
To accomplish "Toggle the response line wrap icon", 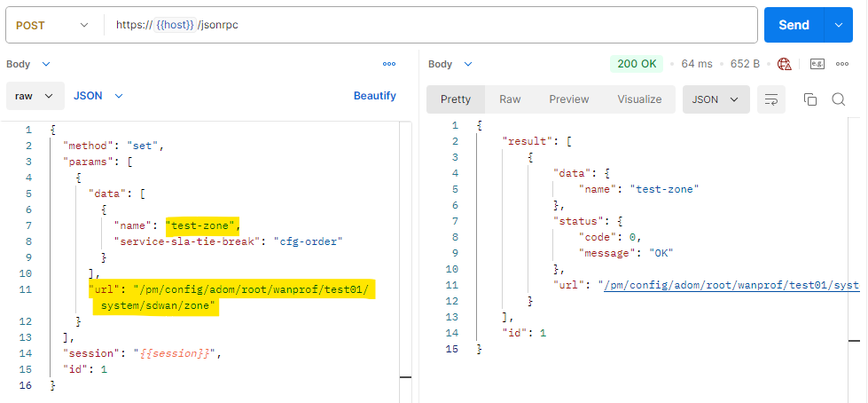I will [x=771, y=99].
